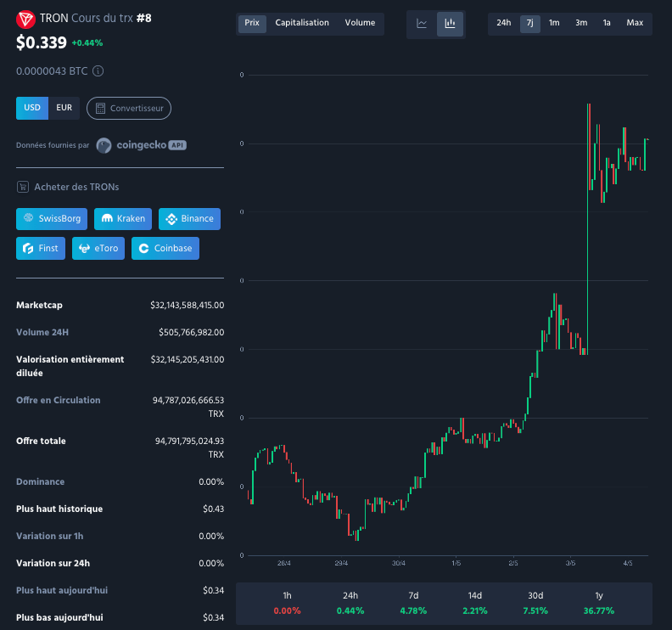The image size is (672, 630).
Task: Click the CoinGecko gecko logo
Action: [104, 145]
